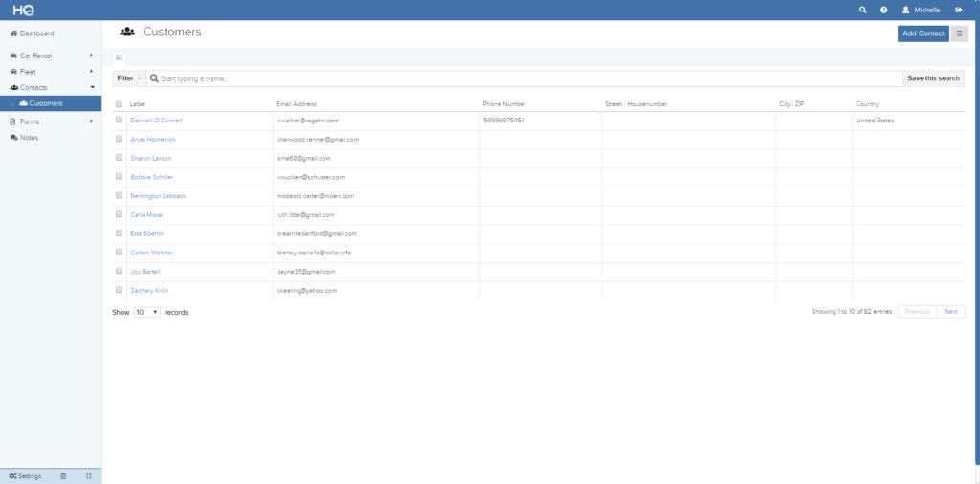Click the Car Rental car icon
The height and width of the screenshot is (484, 980).
(13, 55)
